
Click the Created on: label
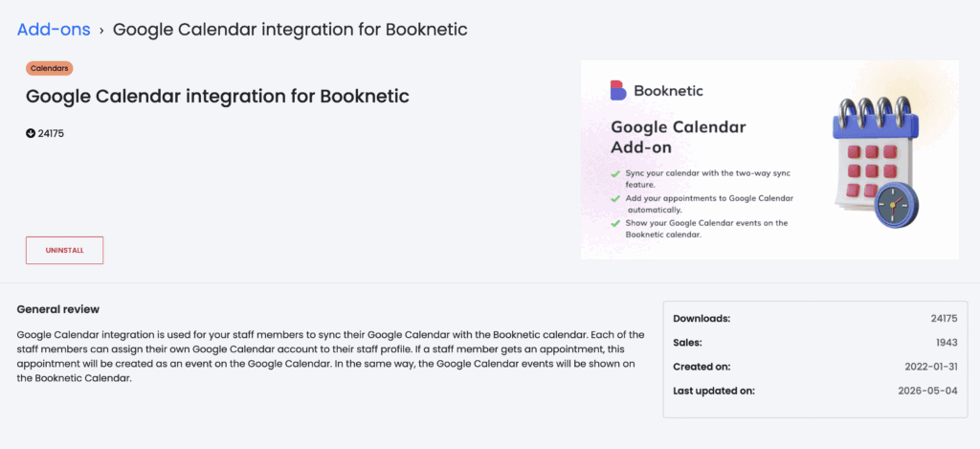point(702,367)
